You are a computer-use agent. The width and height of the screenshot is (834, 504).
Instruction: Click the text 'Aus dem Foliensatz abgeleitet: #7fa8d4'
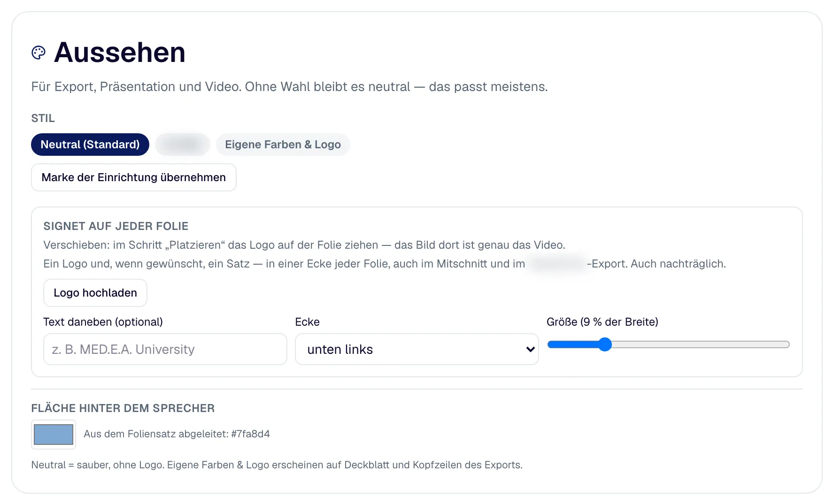coord(177,434)
